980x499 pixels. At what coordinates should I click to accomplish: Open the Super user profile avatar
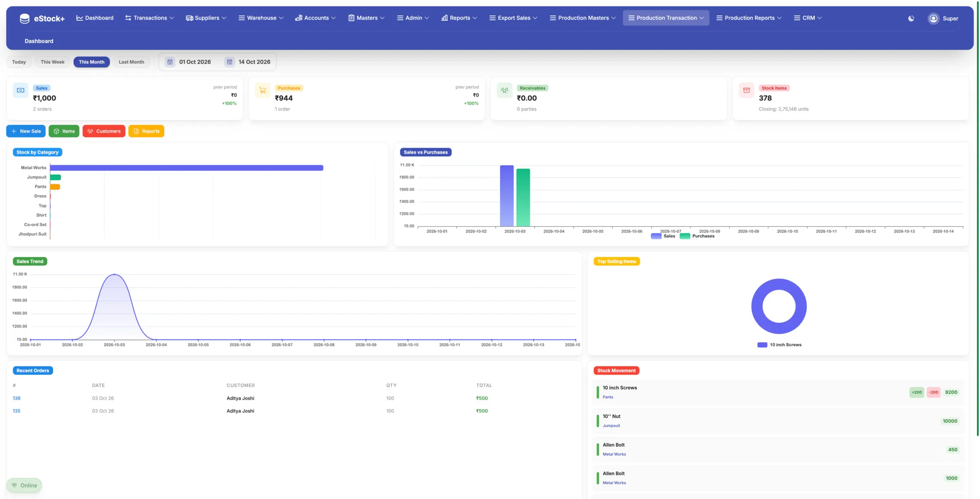pyautogui.click(x=933, y=18)
